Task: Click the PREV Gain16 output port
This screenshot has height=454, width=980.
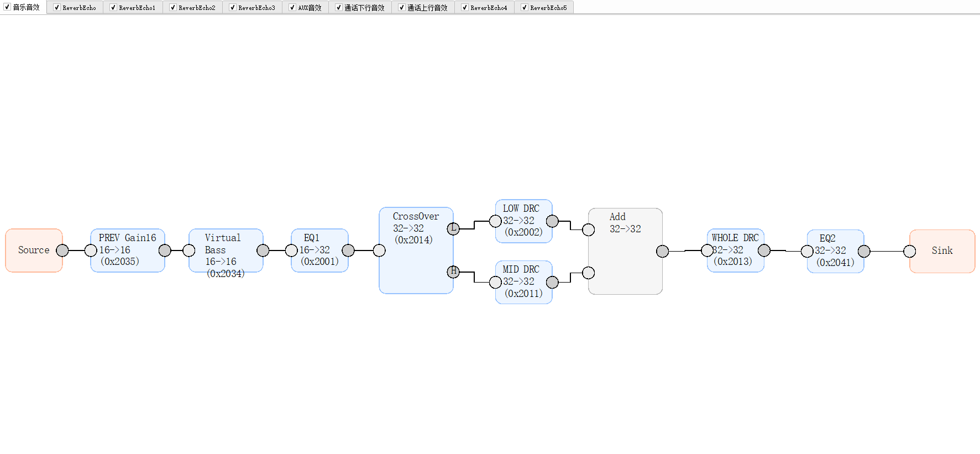Action: [165, 251]
